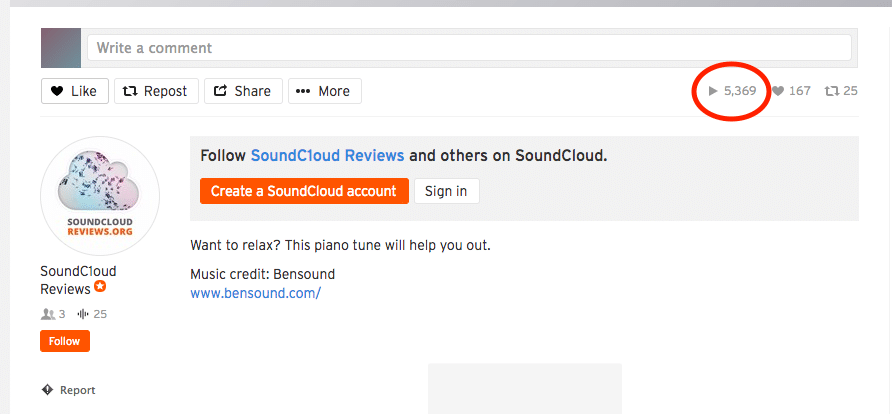Click the commenter avatar beside comment box
The width and height of the screenshot is (892, 414).
click(x=61, y=48)
